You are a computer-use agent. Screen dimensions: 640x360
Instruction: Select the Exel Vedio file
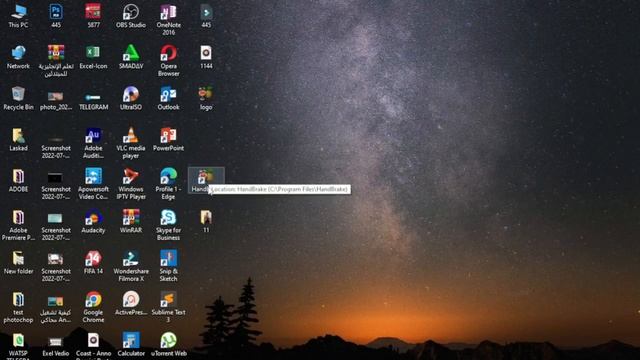56,347
